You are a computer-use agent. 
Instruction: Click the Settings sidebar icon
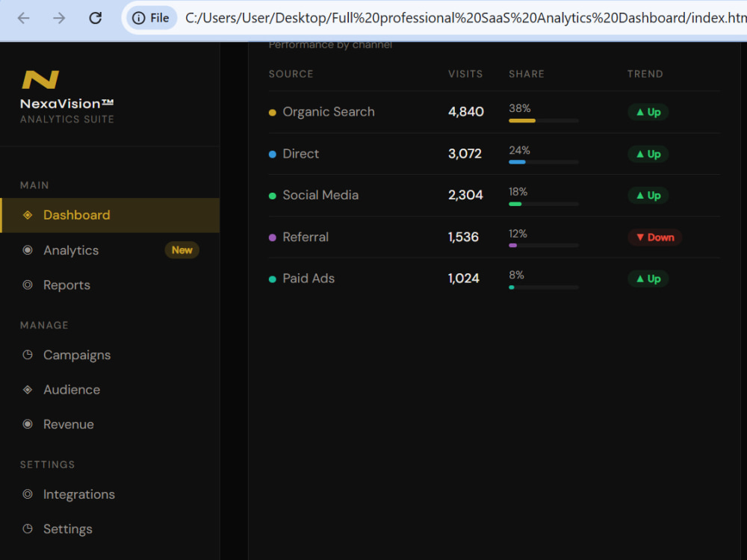(28, 529)
